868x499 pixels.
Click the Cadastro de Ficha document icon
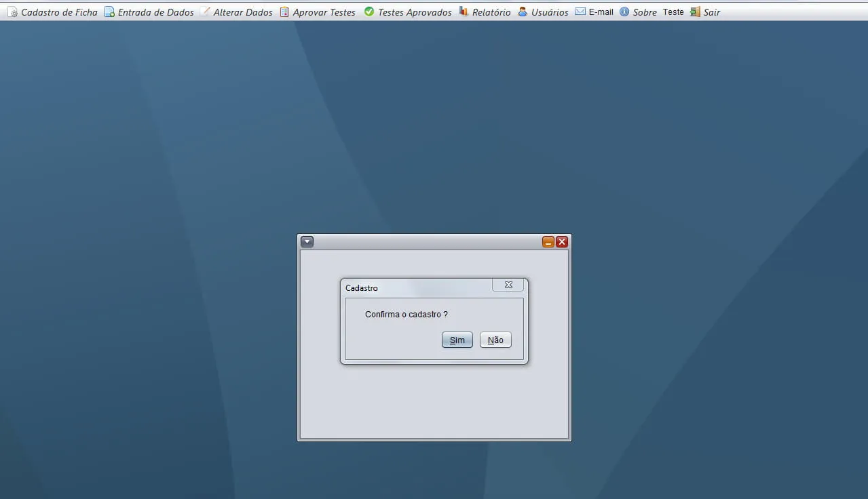[x=12, y=12]
